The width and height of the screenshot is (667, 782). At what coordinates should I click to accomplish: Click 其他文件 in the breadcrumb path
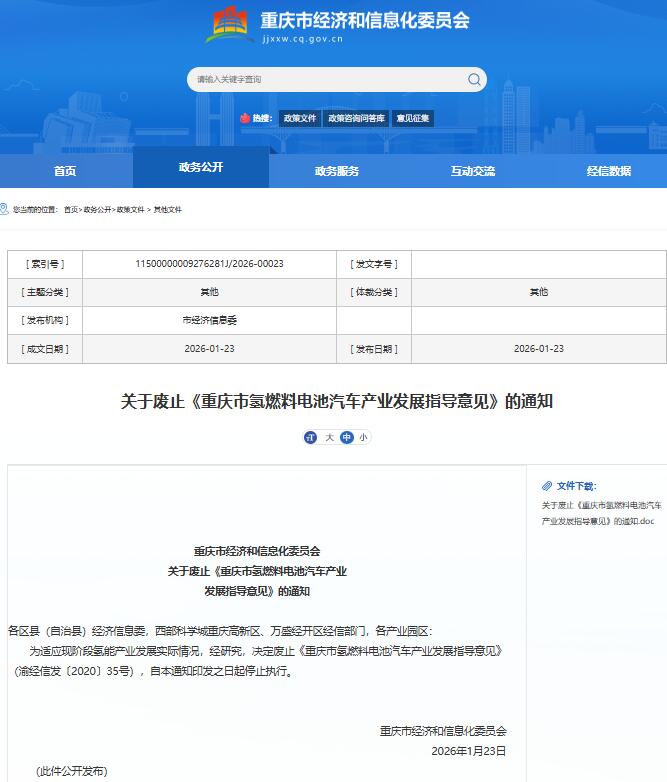[167, 210]
